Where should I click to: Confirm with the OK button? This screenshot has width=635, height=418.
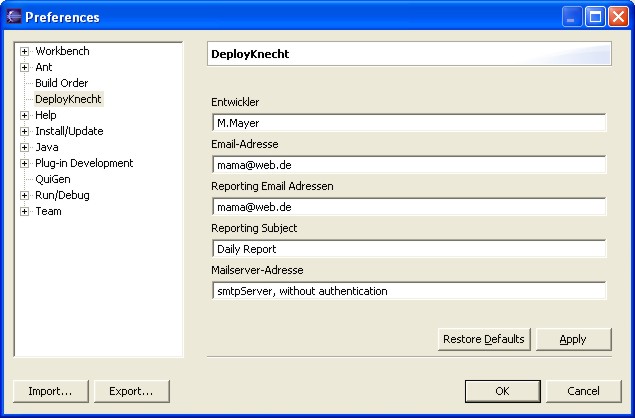[x=503, y=391]
